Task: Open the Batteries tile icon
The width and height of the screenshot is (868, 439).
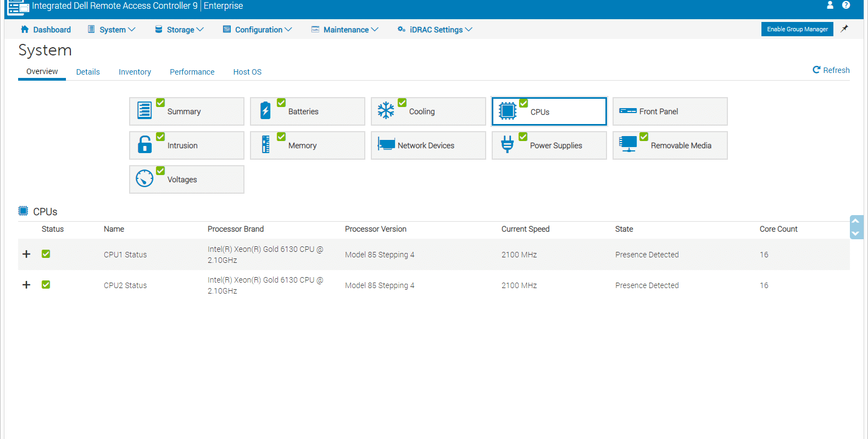Action: (x=265, y=110)
